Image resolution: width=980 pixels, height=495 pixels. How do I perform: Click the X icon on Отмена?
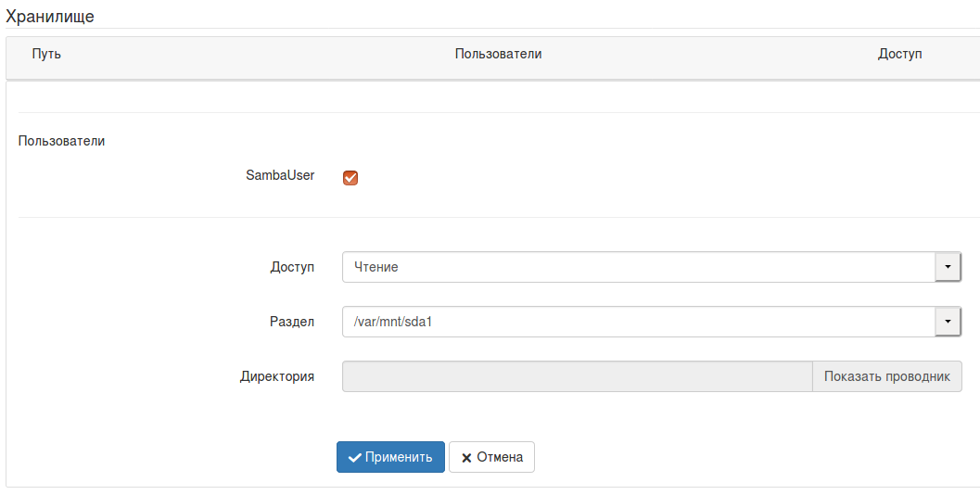coord(466,457)
